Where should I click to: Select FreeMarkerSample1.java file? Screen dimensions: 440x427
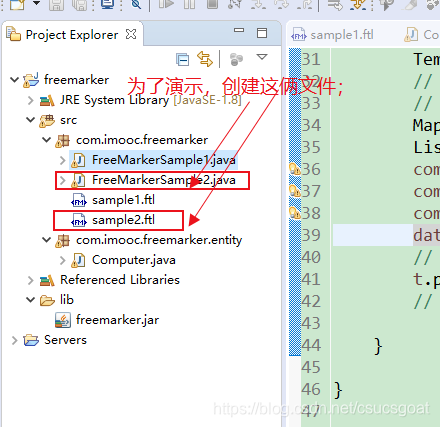pos(164,160)
